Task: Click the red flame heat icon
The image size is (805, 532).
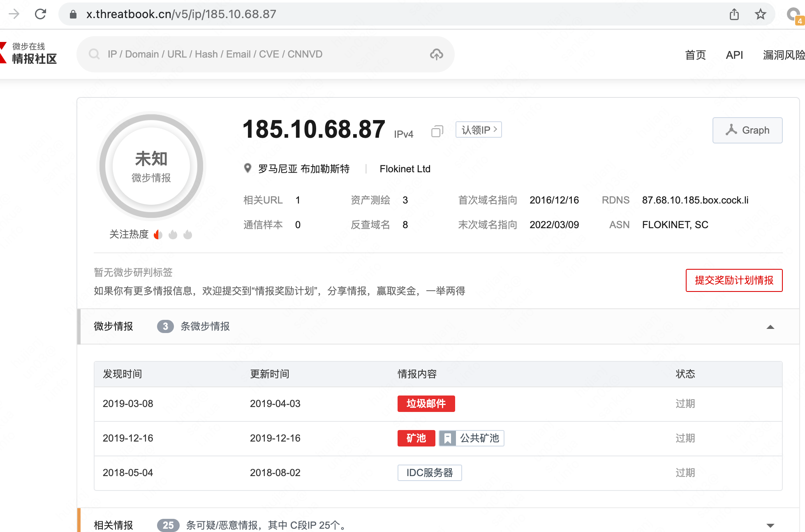Action: [158, 234]
